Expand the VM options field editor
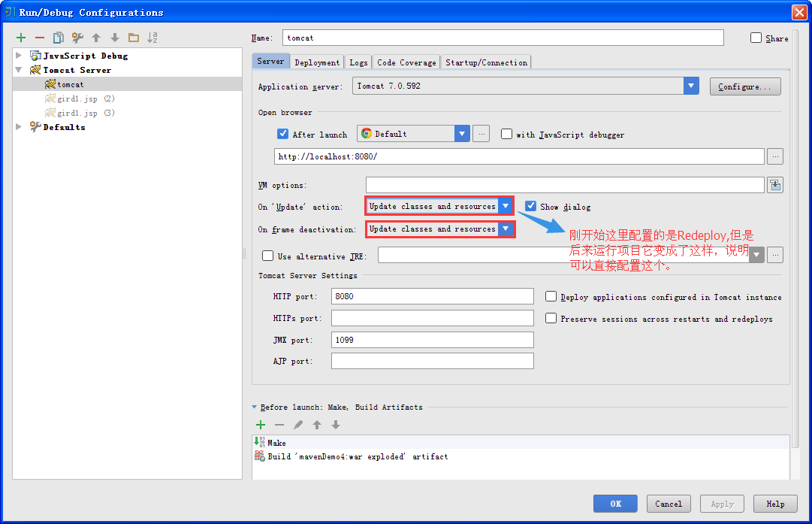812x524 pixels. pos(775,185)
